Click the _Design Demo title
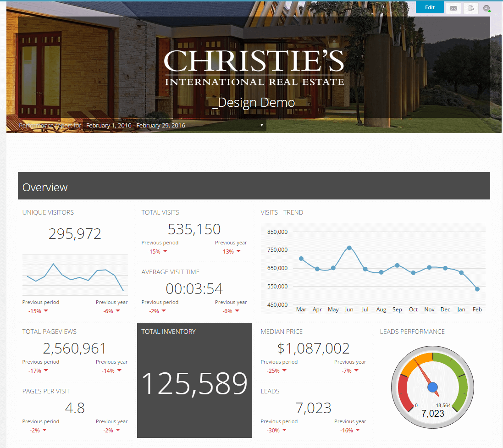The image size is (503, 448). 254,103
